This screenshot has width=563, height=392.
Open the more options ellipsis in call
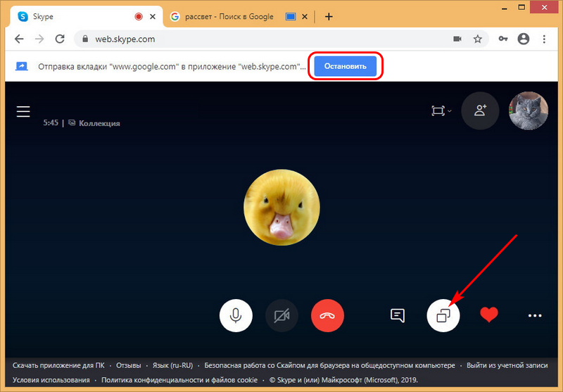[535, 315]
